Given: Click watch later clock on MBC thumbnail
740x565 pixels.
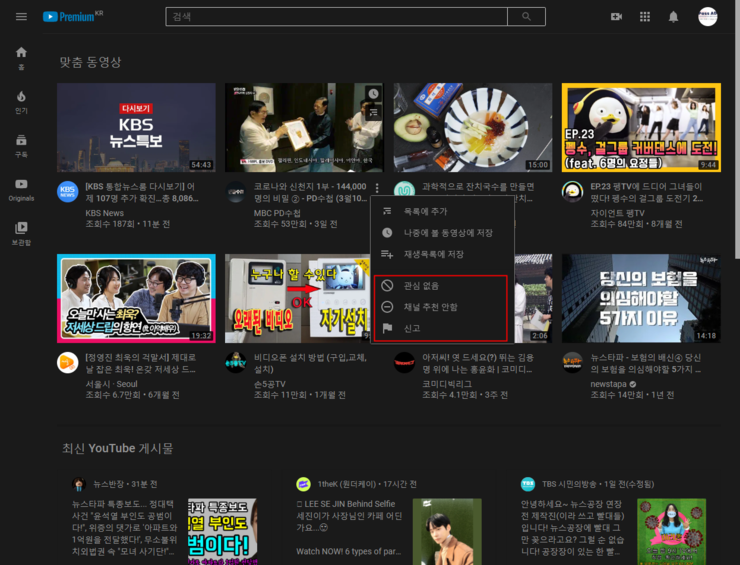Looking at the screenshot, I should pos(373,93).
